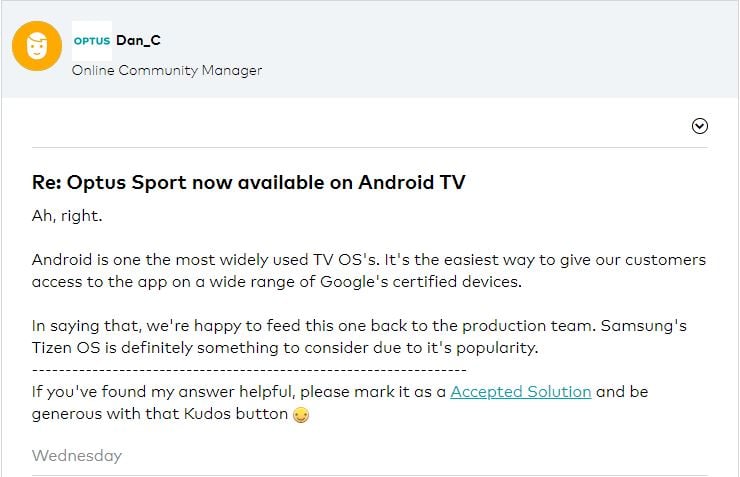Screen dimensions: 740x477
Task: Follow the Accepted Solution link
Action: click(x=521, y=392)
